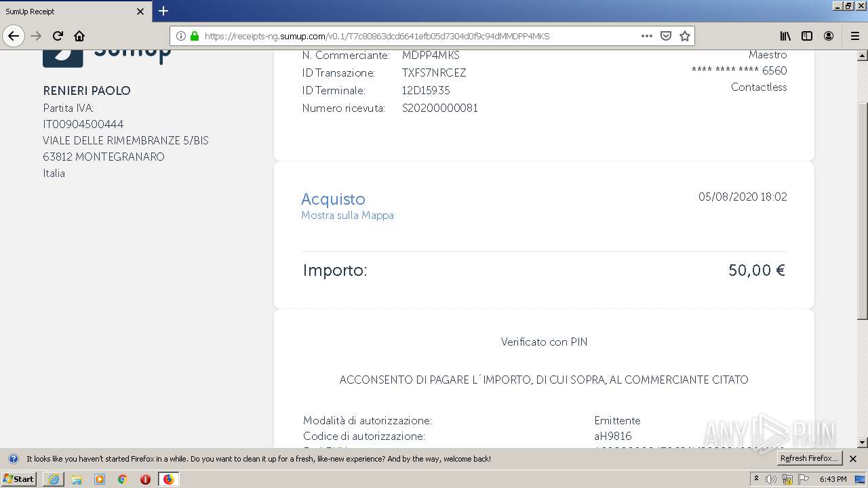Screen dimensions: 868x488
Task: Click the taskbar clock 6:43 PM
Action: coord(833,479)
